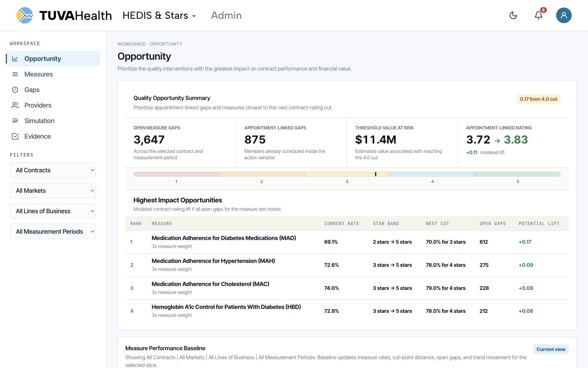
Task: Click the Gaps clock icon
Action: [15, 90]
